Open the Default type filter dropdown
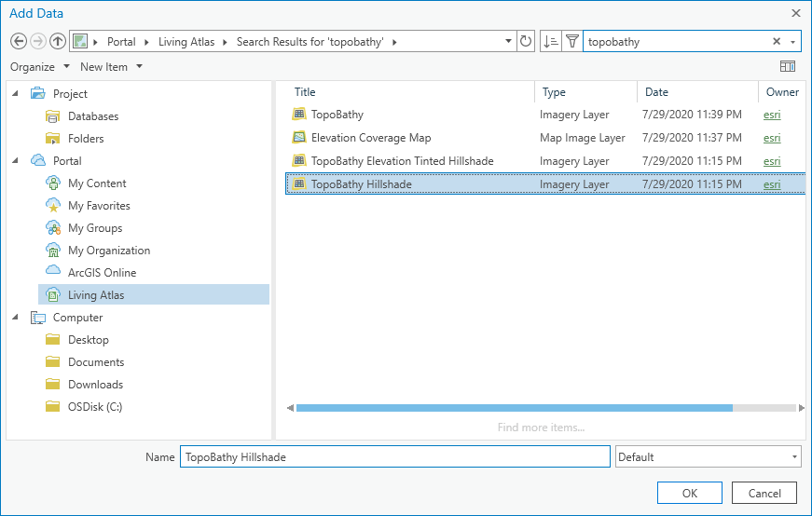812x516 pixels. pos(708,456)
